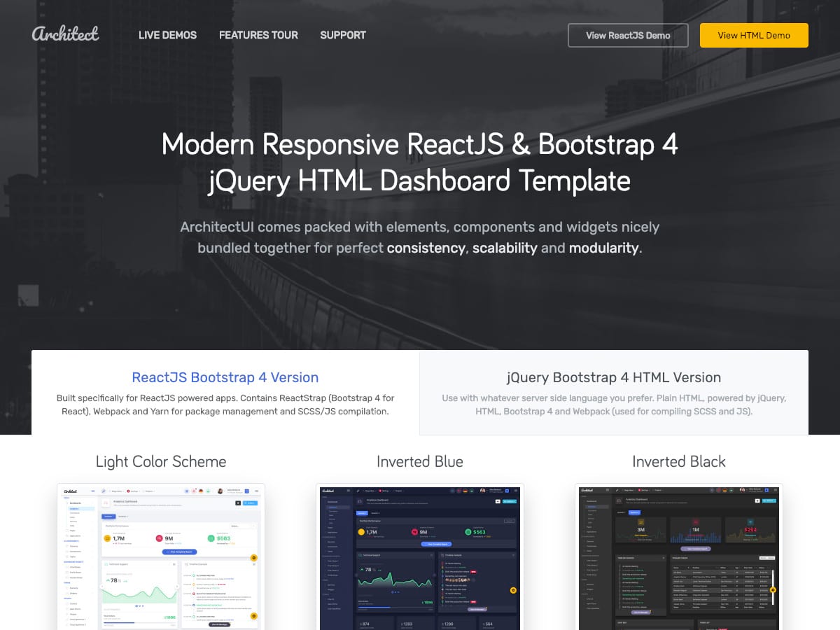Click the View ReactJS Demo button

pyautogui.click(x=628, y=35)
